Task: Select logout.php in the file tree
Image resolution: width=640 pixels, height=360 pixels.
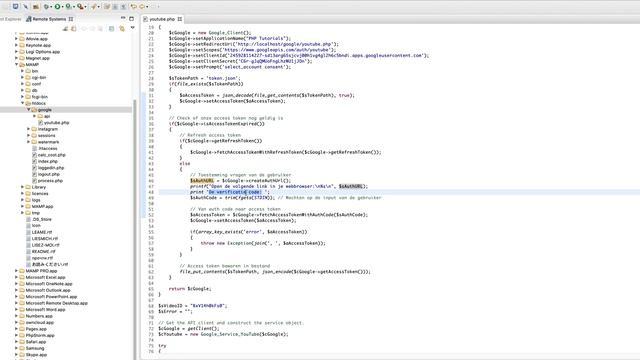Action: coord(49,174)
